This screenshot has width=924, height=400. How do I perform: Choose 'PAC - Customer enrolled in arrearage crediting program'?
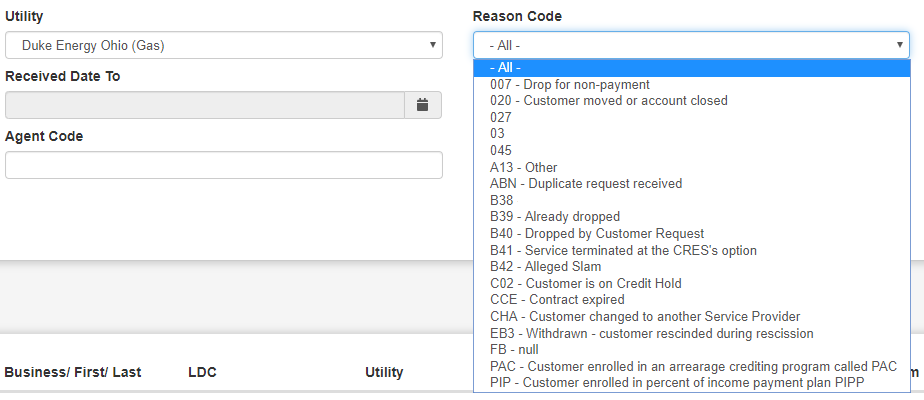(x=692, y=366)
